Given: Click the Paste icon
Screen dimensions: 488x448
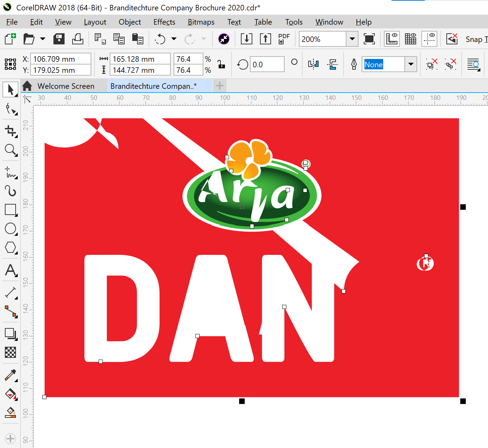Looking at the screenshot, I should pos(138,39).
